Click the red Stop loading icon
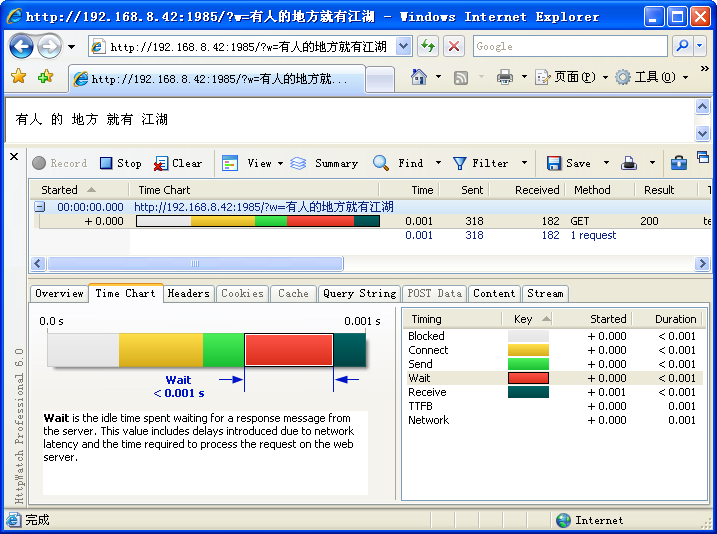 pos(454,46)
